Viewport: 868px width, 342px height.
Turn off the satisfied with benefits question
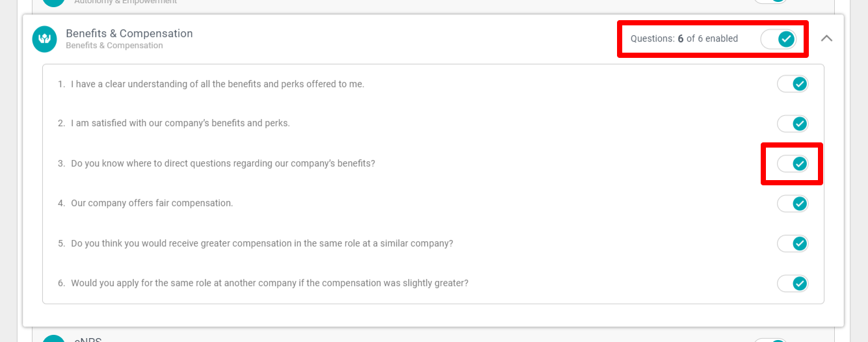pos(792,124)
